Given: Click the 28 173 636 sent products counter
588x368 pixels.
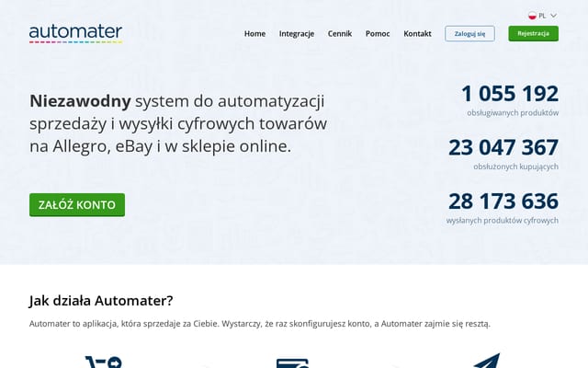Looking at the screenshot, I should 503,201.
